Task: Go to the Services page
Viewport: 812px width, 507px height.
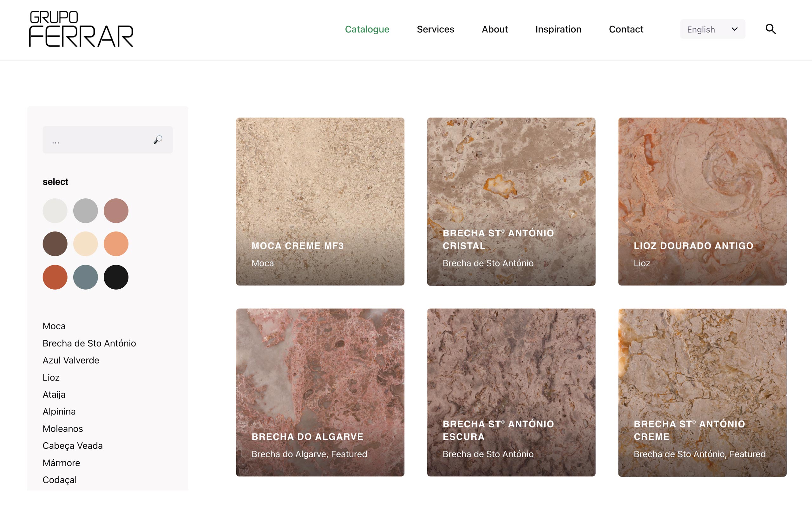Action: [x=435, y=29]
